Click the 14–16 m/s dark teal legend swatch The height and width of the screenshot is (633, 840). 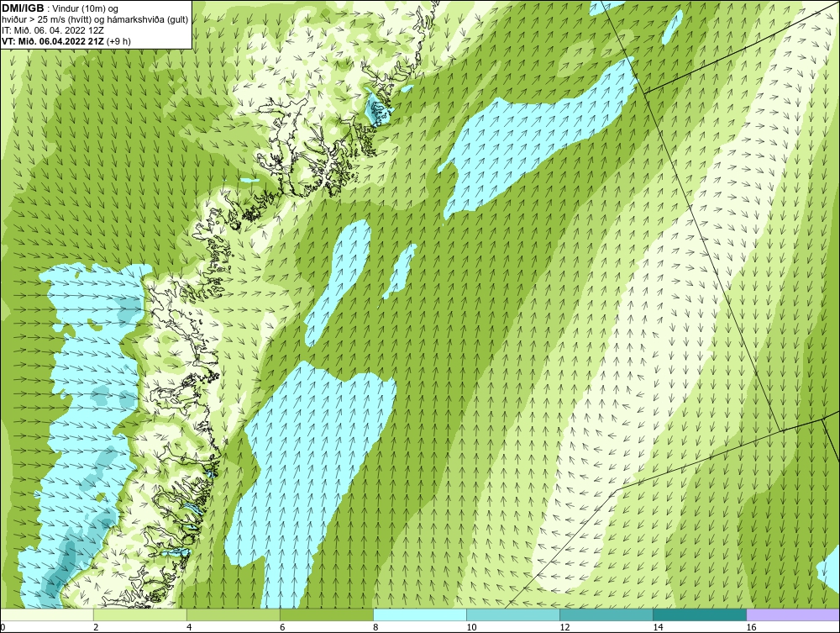click(x=700, y=615)
